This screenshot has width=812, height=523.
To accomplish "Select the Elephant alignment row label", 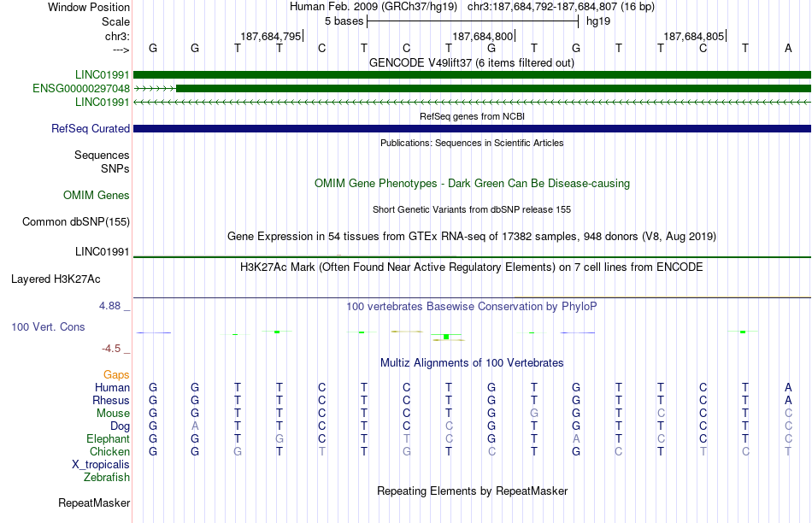I will [108, 439].
